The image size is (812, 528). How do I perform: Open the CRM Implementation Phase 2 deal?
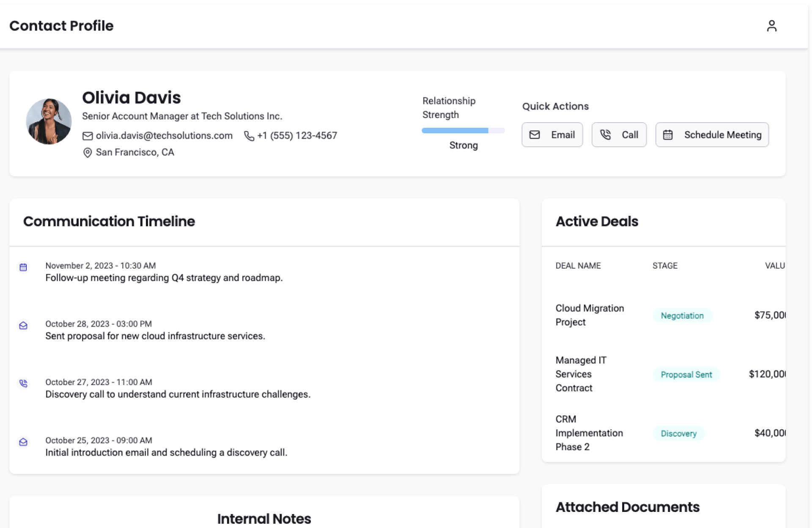click(589, 433)
